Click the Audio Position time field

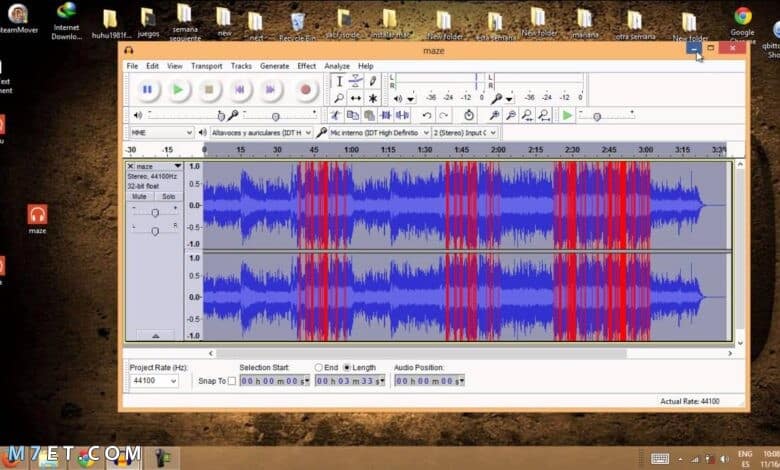pyautogui.click(x=429, y=381)
